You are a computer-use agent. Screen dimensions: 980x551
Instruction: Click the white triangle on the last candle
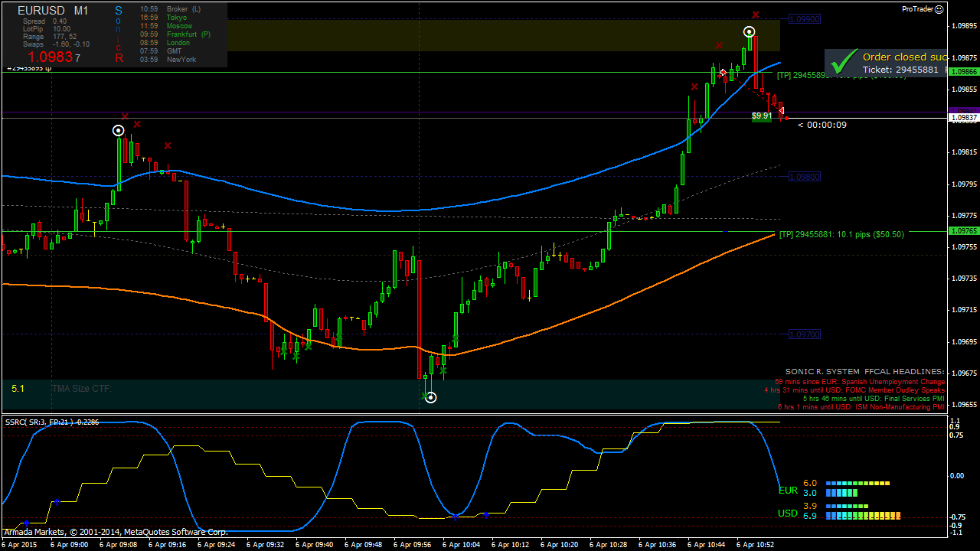coord(781,111)
